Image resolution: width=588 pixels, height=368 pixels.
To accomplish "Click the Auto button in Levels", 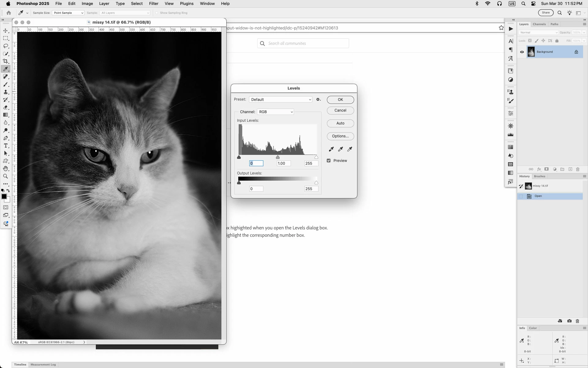I will [340, 123].
